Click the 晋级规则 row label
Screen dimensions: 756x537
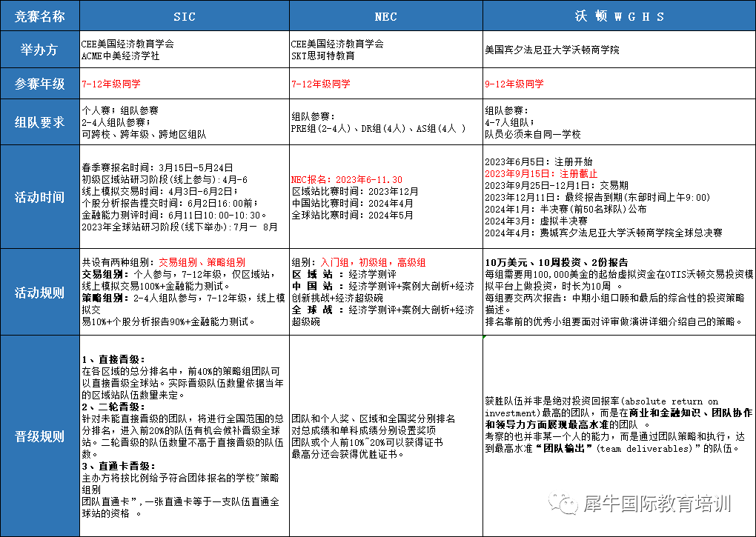tap(39, 436)
